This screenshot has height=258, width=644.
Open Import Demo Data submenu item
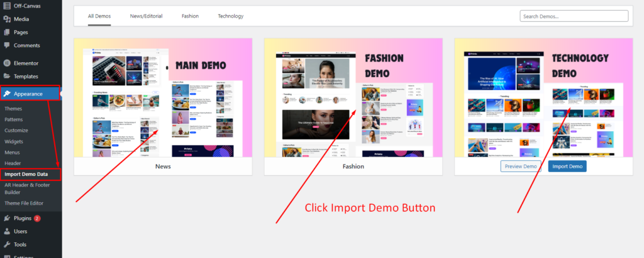(x=30, y=175)
